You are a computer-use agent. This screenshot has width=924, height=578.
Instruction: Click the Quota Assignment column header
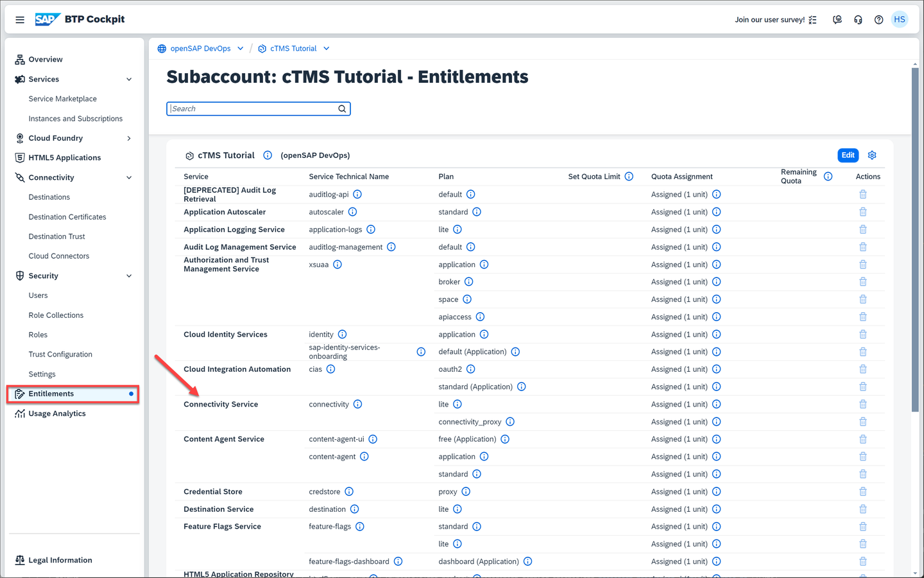tap(681, 177)
